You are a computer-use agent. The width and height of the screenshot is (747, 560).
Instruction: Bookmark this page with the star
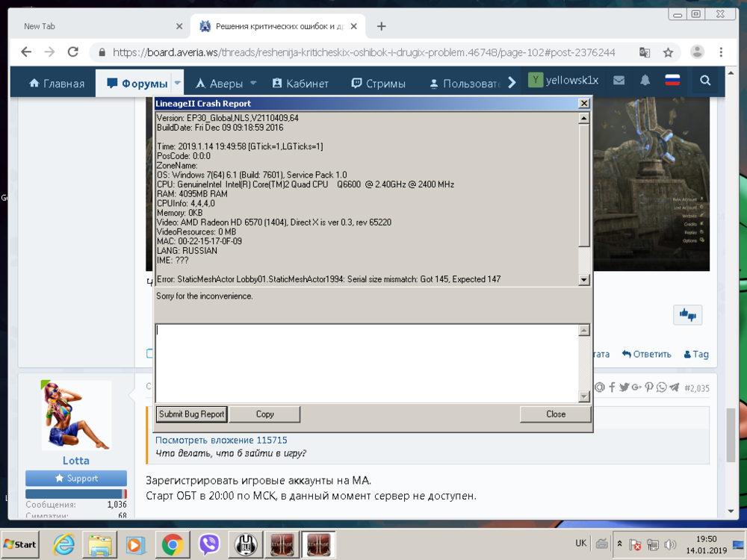click(668, 52)
